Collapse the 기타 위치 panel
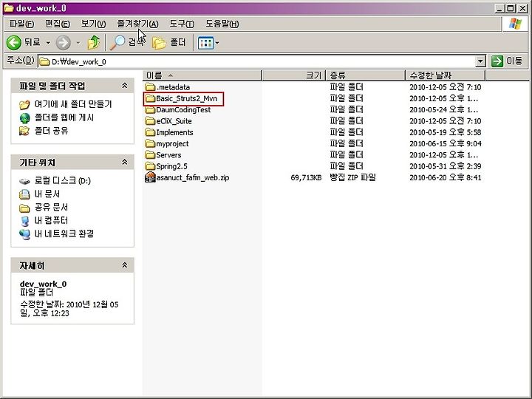The image size is (532, 399). coord(125,162)
